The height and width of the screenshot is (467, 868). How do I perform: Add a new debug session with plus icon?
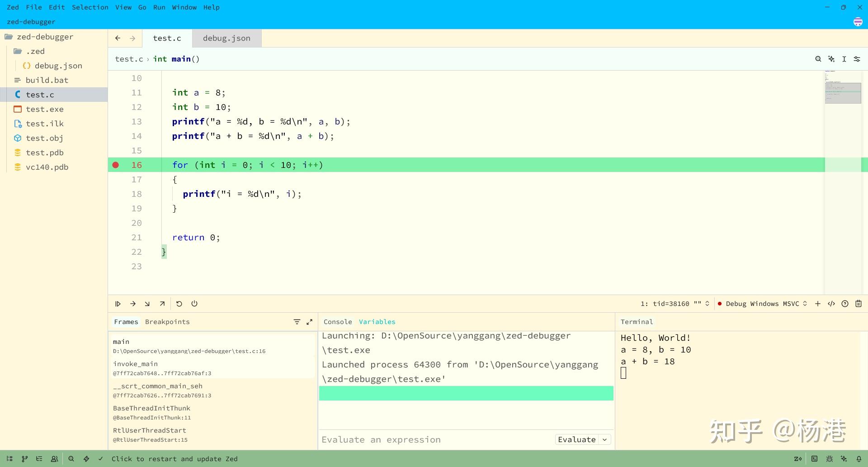(x=818, y=304)
